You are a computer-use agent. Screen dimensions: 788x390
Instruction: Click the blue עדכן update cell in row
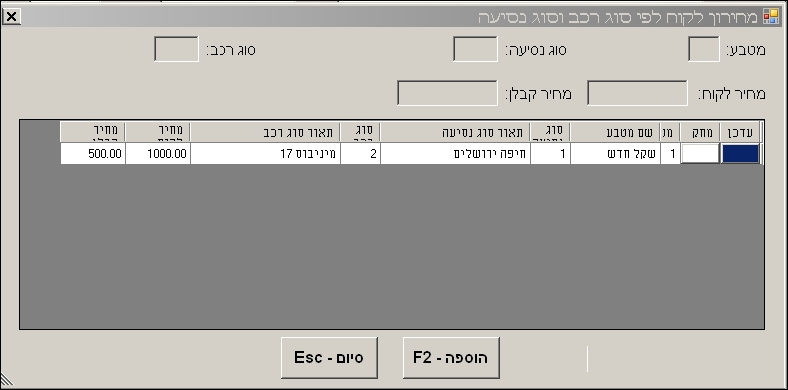pyautogui.click(x=740, y=153)
